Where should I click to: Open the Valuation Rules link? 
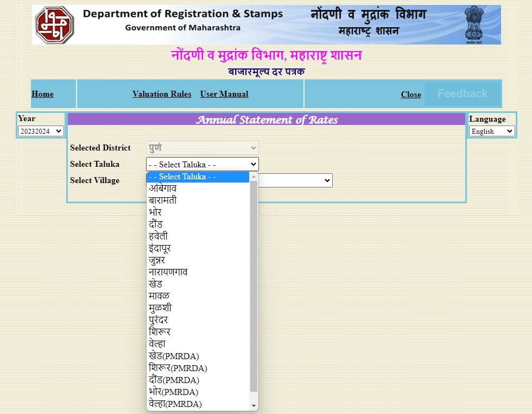point(162,94)
